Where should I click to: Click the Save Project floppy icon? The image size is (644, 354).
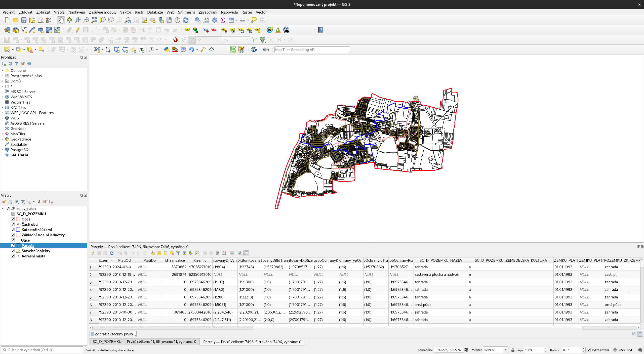point(24,20)
